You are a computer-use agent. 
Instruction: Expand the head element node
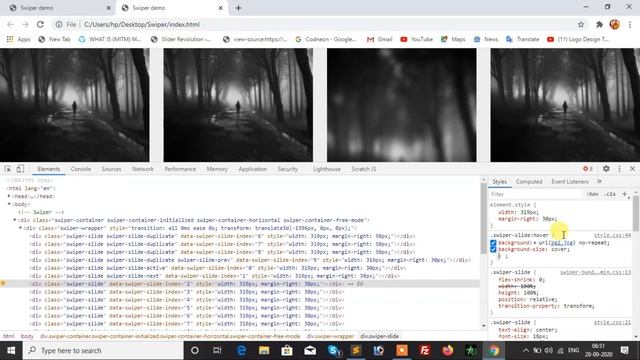(x=9, y=196)
